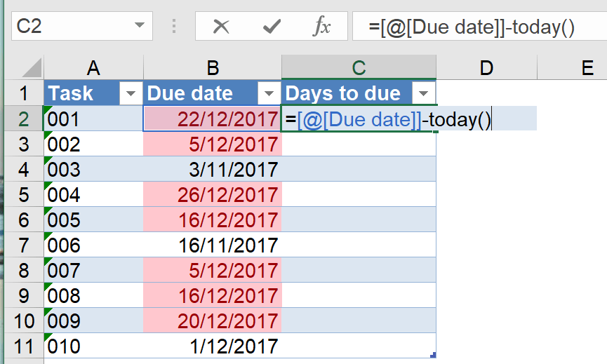Select column A header
Screen dimensions: 607x364
pos(93,67)
